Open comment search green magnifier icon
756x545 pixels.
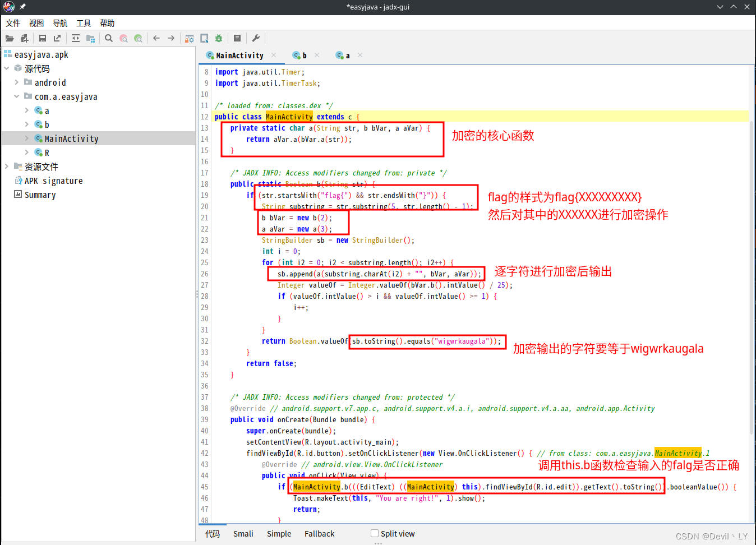[x=138, y=38]
